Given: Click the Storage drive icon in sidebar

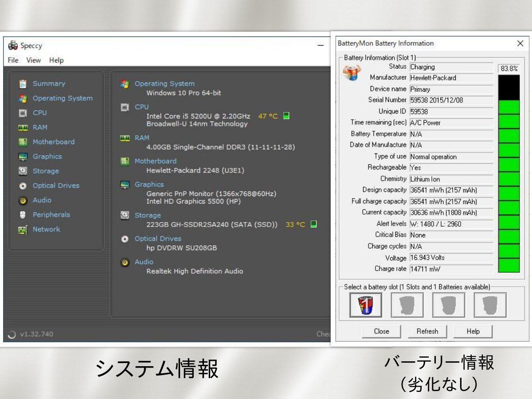Looking at the screenshot, I should click(23, 171).
